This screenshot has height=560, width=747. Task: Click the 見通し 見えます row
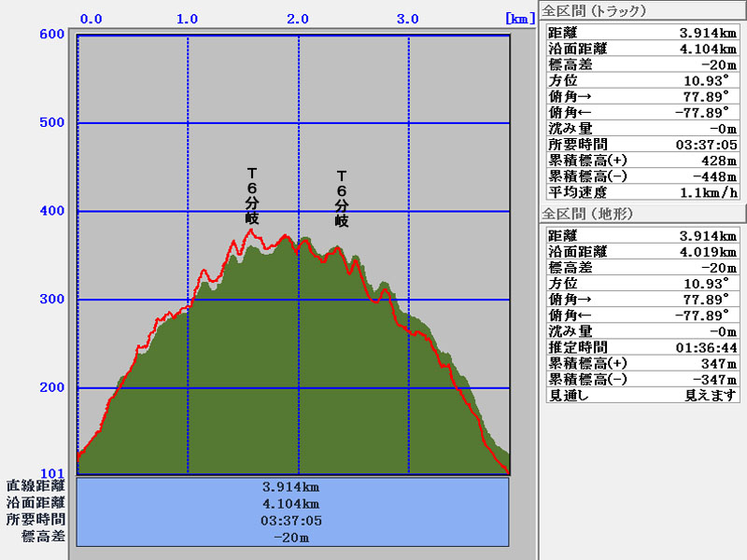point(641,395)
